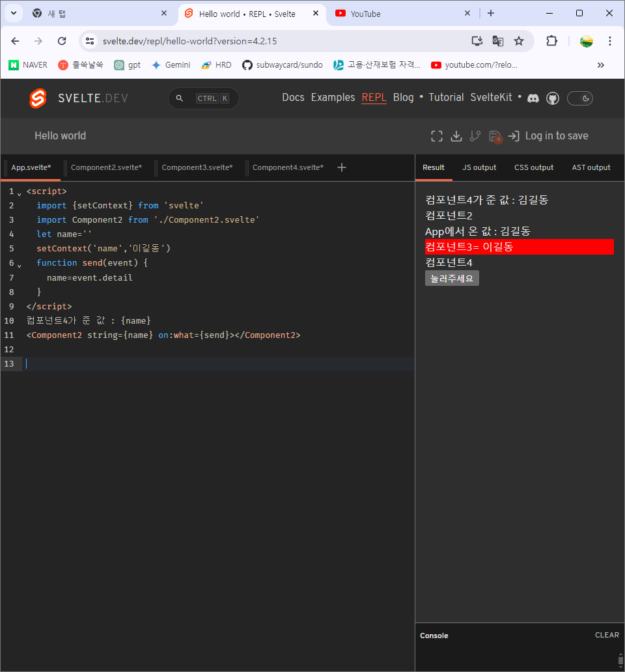
Task: Focus the browser address bar URL
Action: 189,41
